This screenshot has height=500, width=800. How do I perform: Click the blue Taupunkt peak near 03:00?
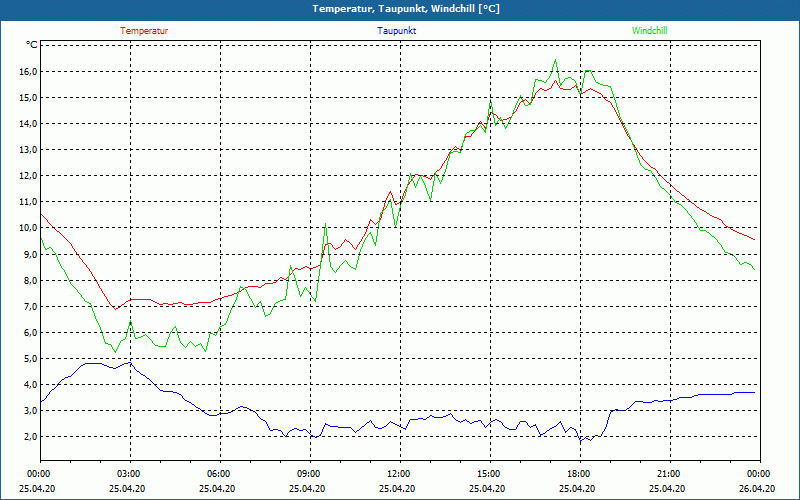tap(131, 362)
